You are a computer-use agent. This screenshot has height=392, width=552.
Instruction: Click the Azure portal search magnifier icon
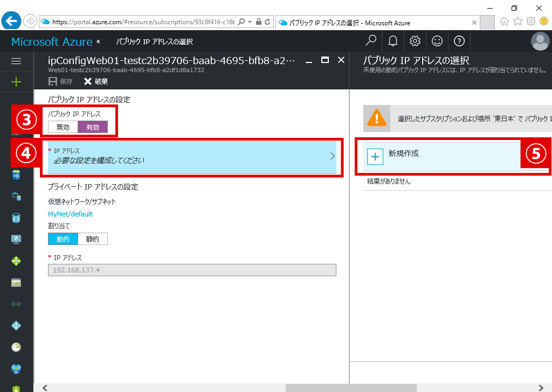(x=371, y=41)
